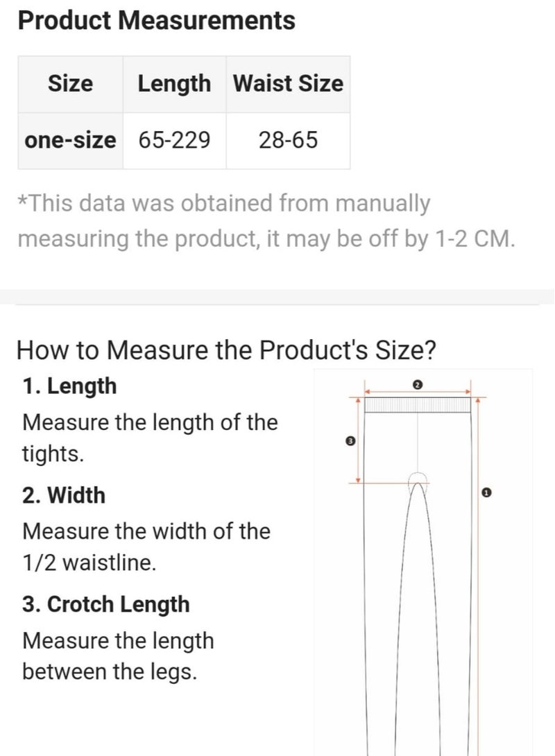This screenshot has height=756, width=555.
Task: Click the "1. Length" instruction title
Action: 69,386
